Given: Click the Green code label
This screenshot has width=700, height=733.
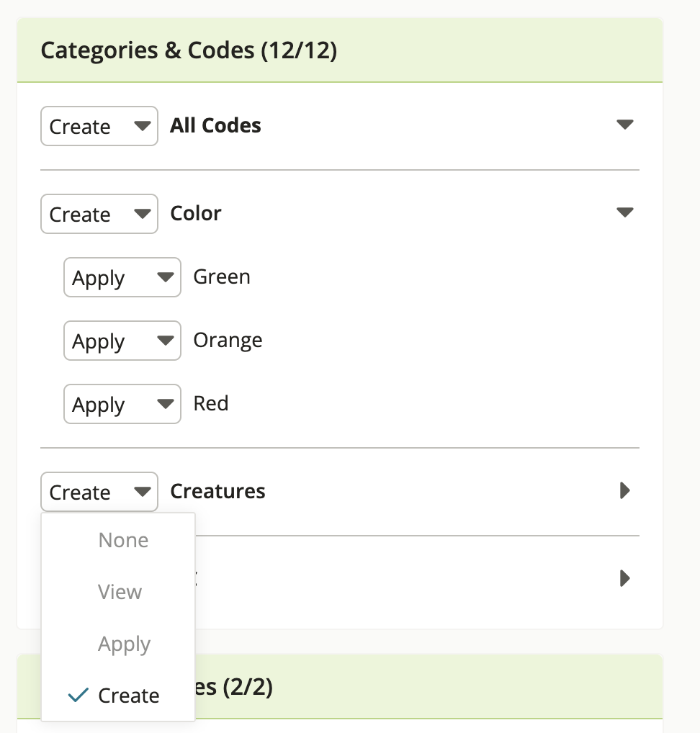Looking at the screenshot, I should 222,276.
